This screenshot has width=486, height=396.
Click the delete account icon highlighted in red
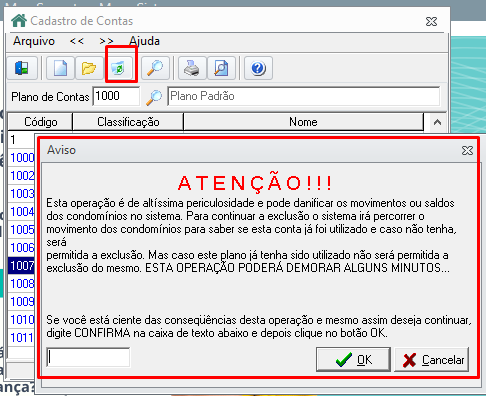pos(119,68)
